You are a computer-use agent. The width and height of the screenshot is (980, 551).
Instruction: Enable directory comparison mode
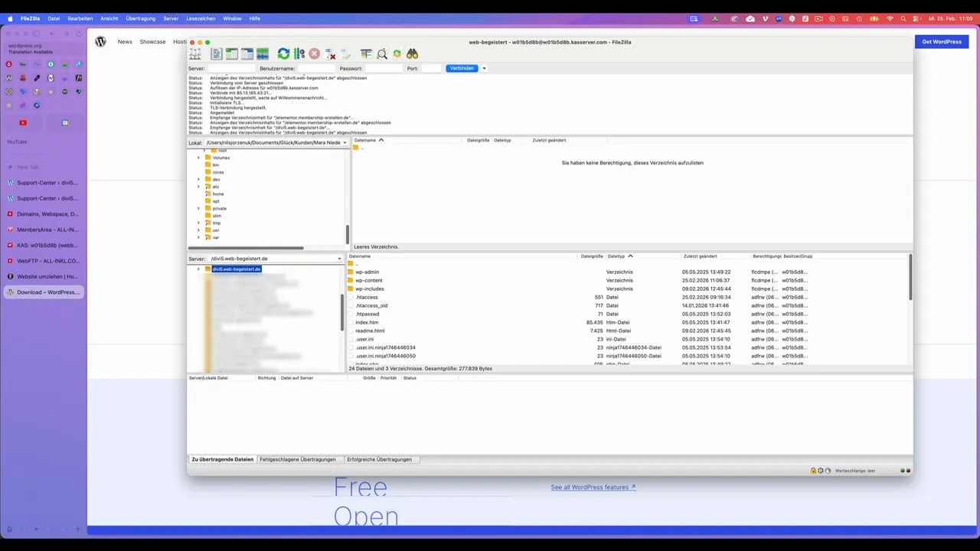pos(365,54)
